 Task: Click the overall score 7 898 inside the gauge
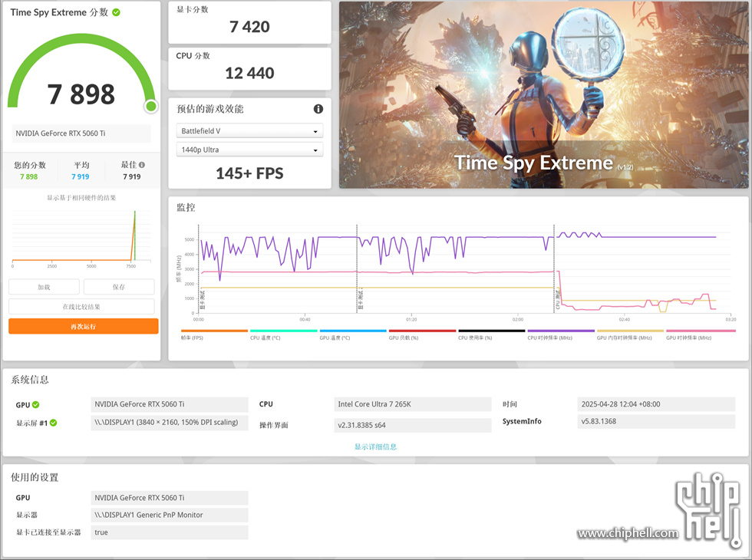point(81,94)
